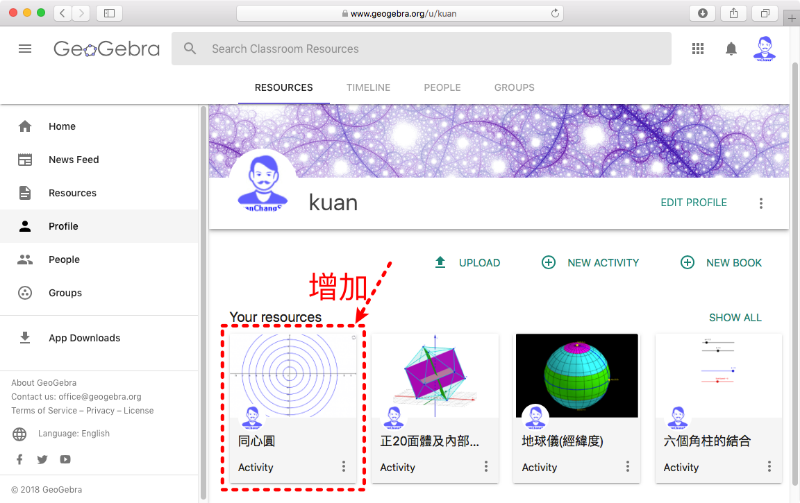Open Resources in sidebar

click(x=99, y=193)
